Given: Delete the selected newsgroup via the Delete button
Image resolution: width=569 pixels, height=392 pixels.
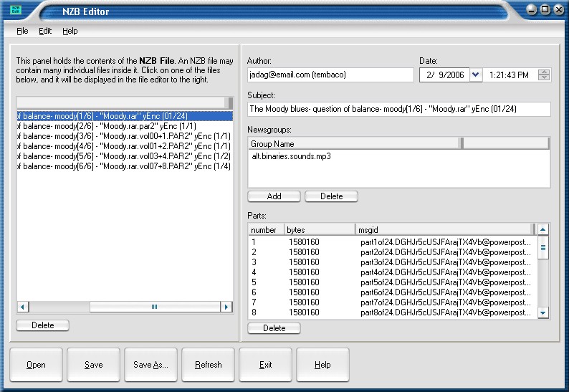Looking at the screenshot, I should click(331, 196).
